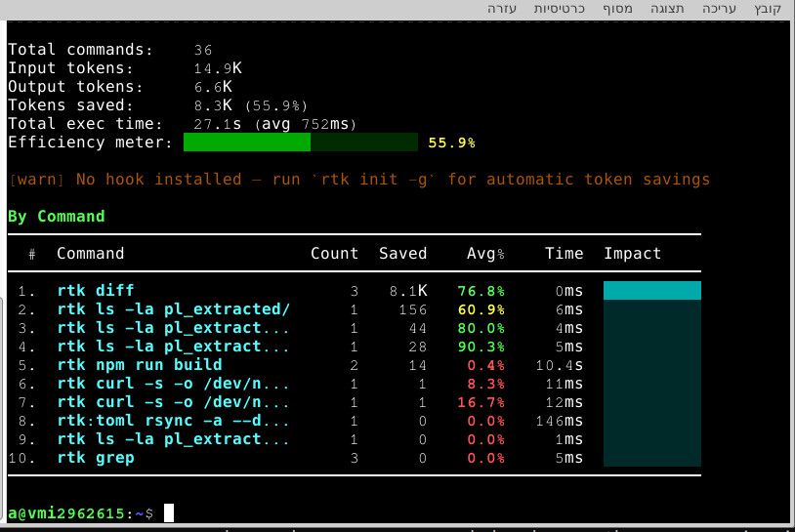Open the עזרה (Help) menu

501,9
